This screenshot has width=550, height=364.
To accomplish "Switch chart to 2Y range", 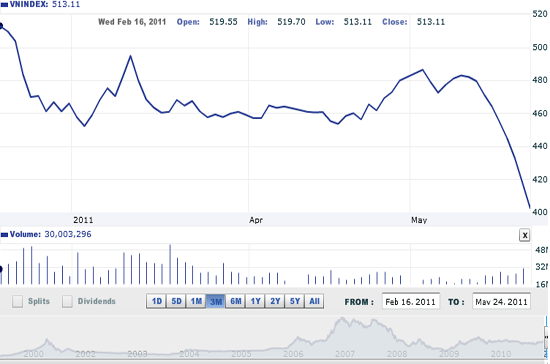I will coord(275,301).
